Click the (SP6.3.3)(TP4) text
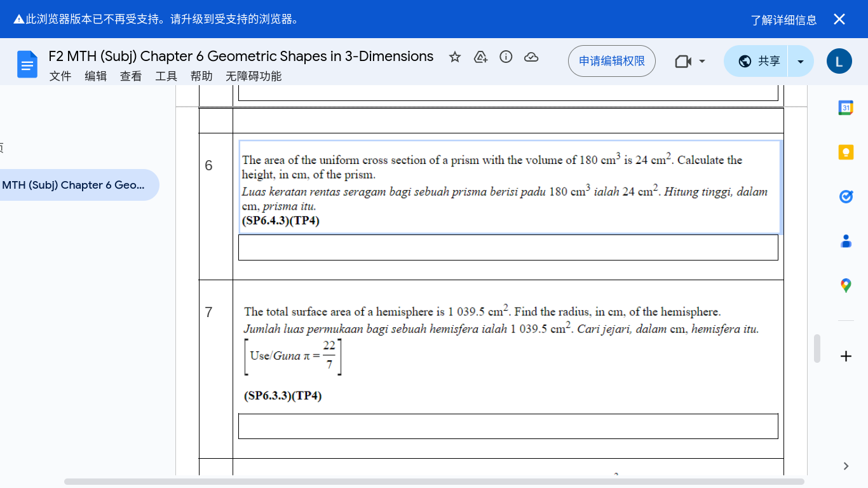The height and width of the screenshot is (488, 868). tap(283, 396)
